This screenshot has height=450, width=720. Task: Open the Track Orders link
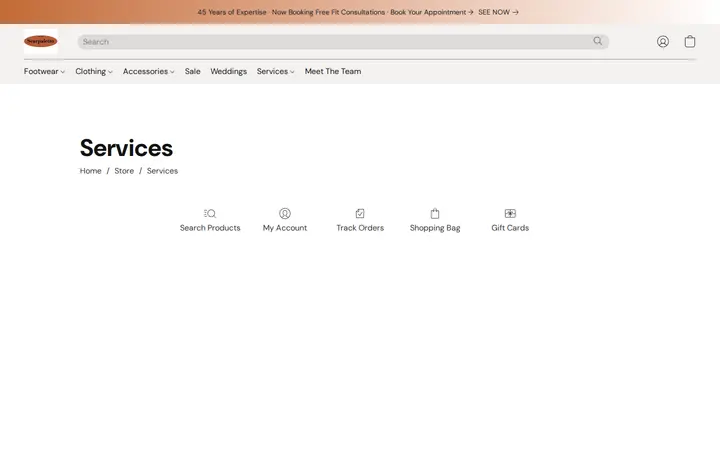coord(360,228)
